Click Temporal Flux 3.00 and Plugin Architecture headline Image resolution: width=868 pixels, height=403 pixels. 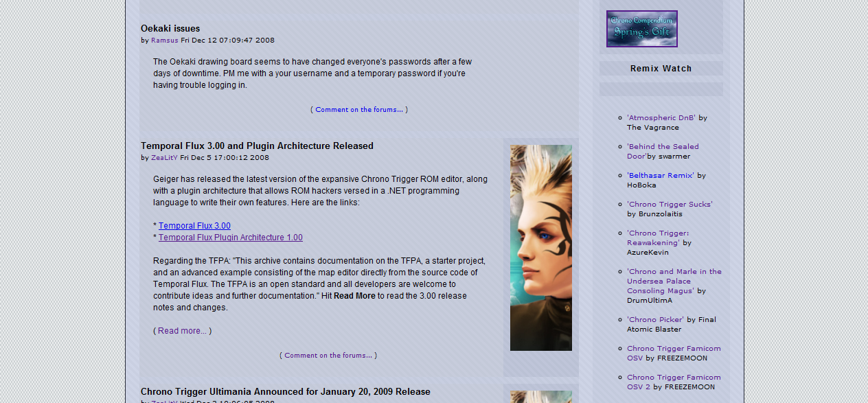(x=257, y=146)
